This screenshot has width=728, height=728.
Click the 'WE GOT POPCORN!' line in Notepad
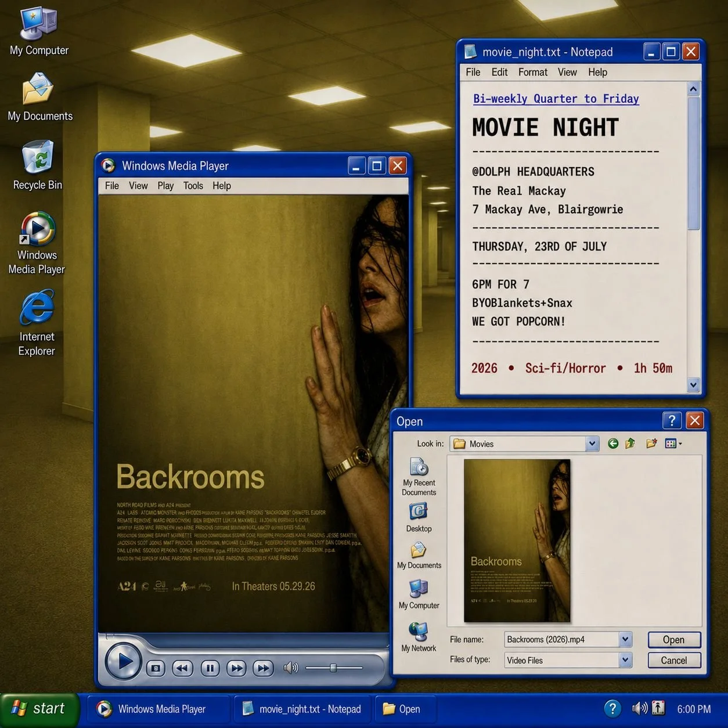pos(518,322)
